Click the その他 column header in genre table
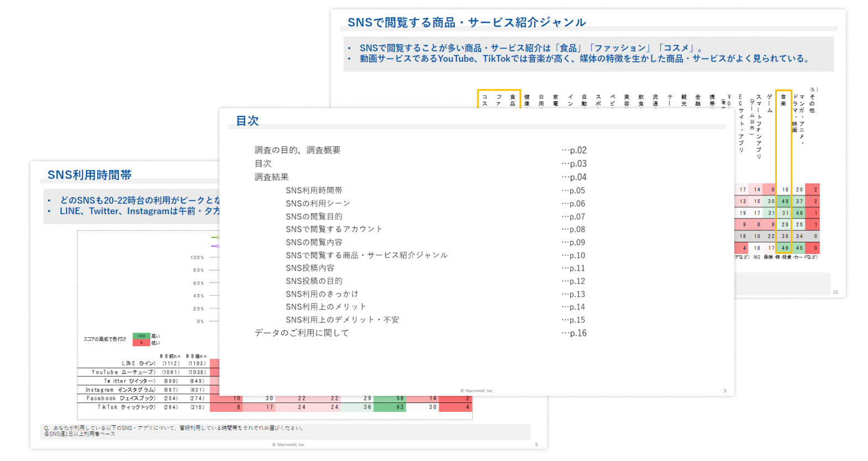This screenshot has width=868, height=461. 812,103
